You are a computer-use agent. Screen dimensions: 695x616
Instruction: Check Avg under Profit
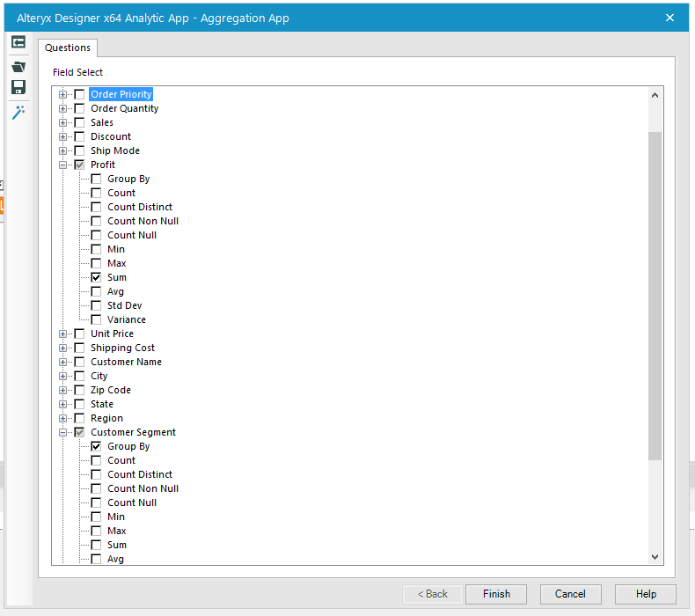tap(96, 291)
